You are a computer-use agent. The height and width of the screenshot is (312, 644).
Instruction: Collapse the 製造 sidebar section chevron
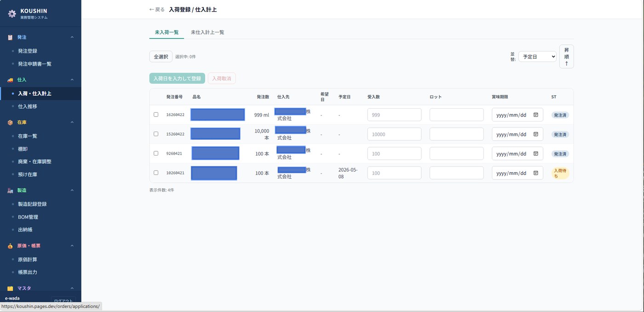pyautogui.click(x=72, y=191)
